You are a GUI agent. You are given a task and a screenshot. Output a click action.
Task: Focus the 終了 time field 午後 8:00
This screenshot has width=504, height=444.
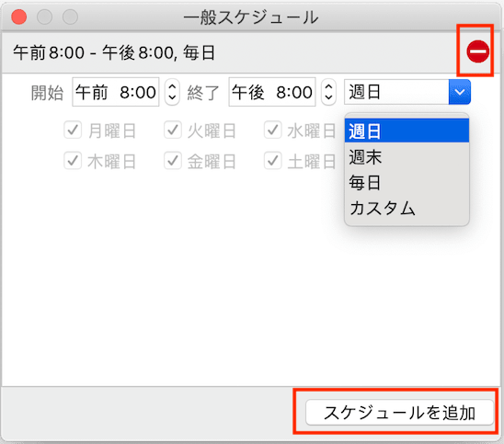272,92
